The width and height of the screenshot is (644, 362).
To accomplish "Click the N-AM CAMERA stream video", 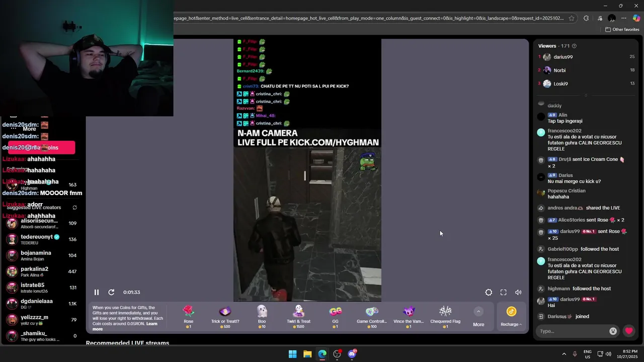I will [x=307, y=170].
